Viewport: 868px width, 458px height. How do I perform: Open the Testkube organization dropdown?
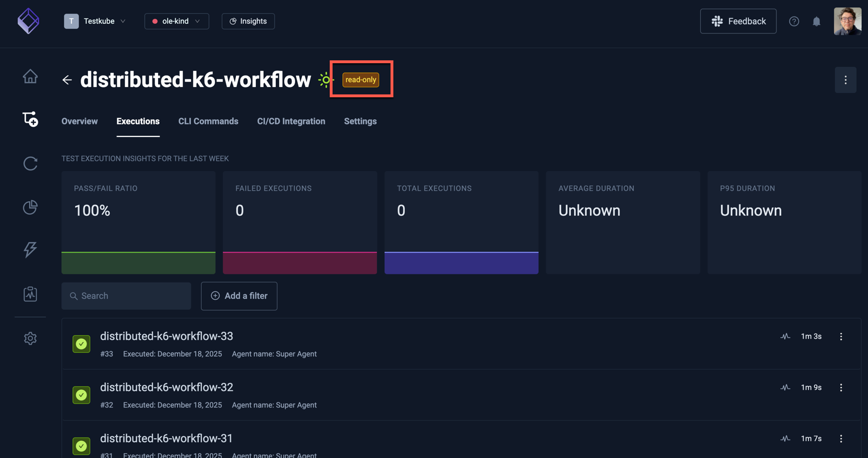point(95,21)
